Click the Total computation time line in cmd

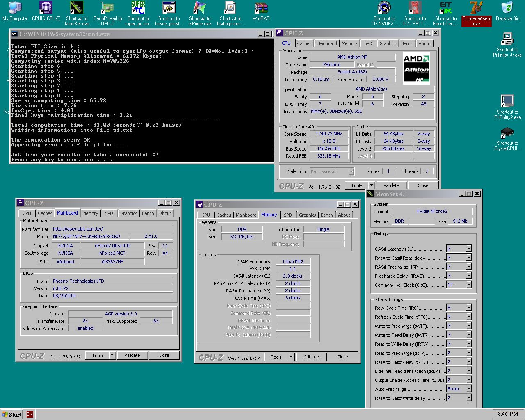click(96, 125)
